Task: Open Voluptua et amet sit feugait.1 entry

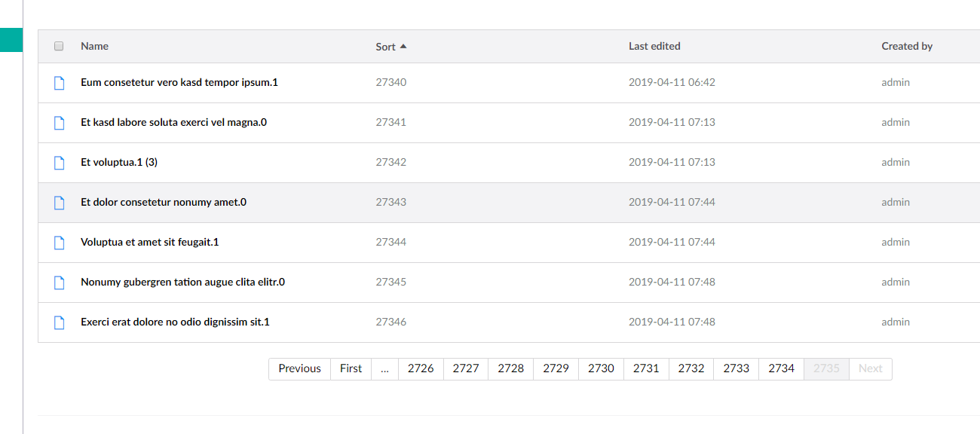Action: pos(149,243)
